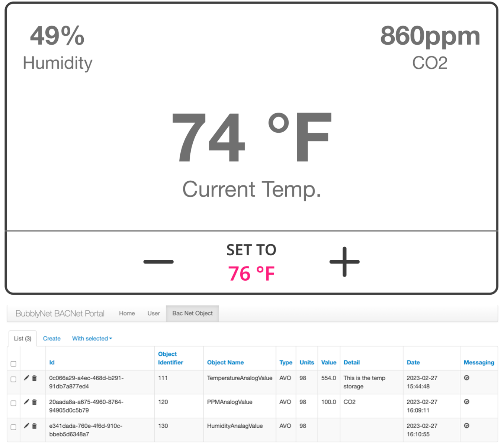Viewport: 504px width, 446px height.
Task: Delete the PPMAnalogValue row using trash icon
Action: [34, 402]
